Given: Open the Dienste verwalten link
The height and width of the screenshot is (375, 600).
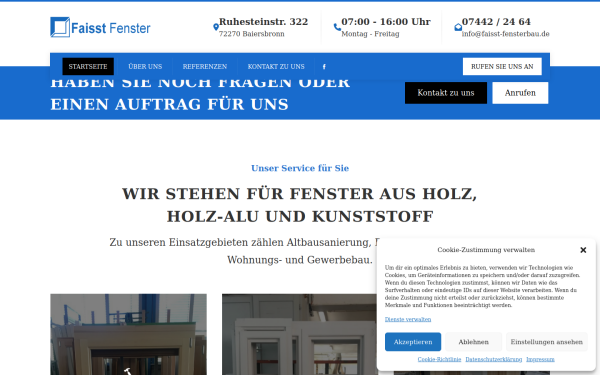Looking at the screenshot, I should [x=408, y=319].
